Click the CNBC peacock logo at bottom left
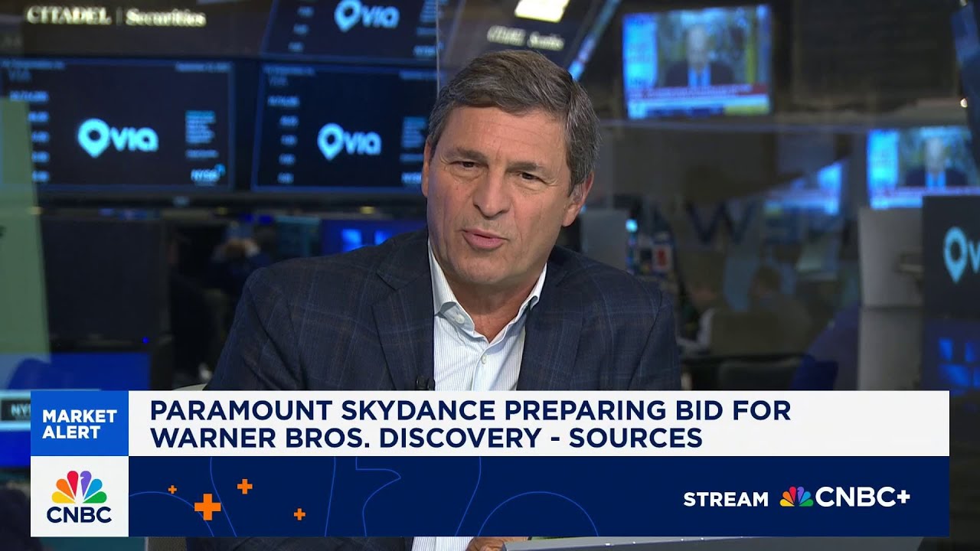Screen dimensions: 980x551 (80, 497)
